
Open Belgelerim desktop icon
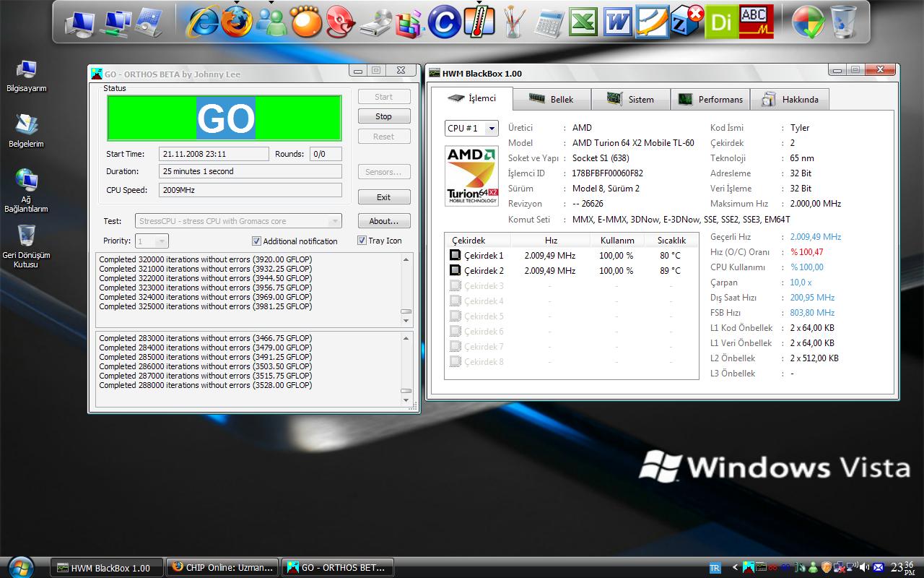(26, 131)
